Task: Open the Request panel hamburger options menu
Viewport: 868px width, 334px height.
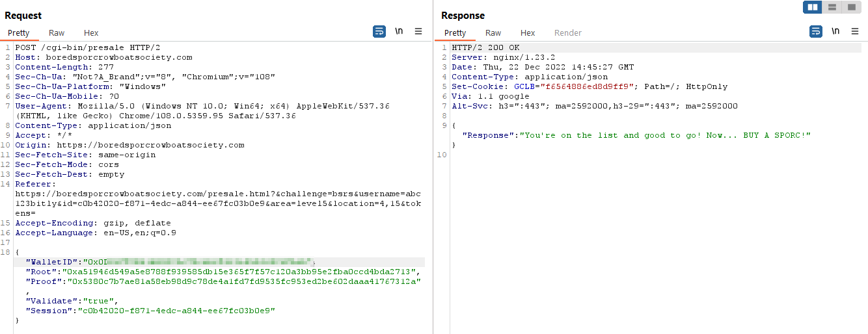Action: (418, 31)
